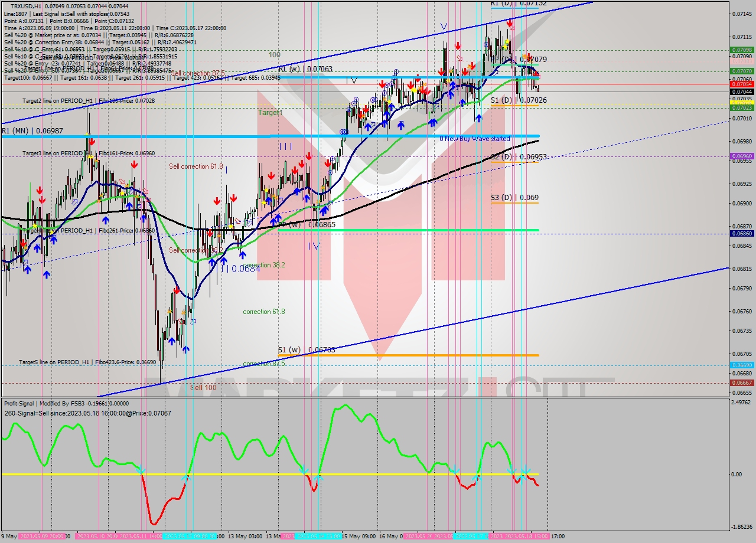Click Target2 line Fibo100-Price: 0.07028 label
The image size is (756, 543).
[89, 101]
